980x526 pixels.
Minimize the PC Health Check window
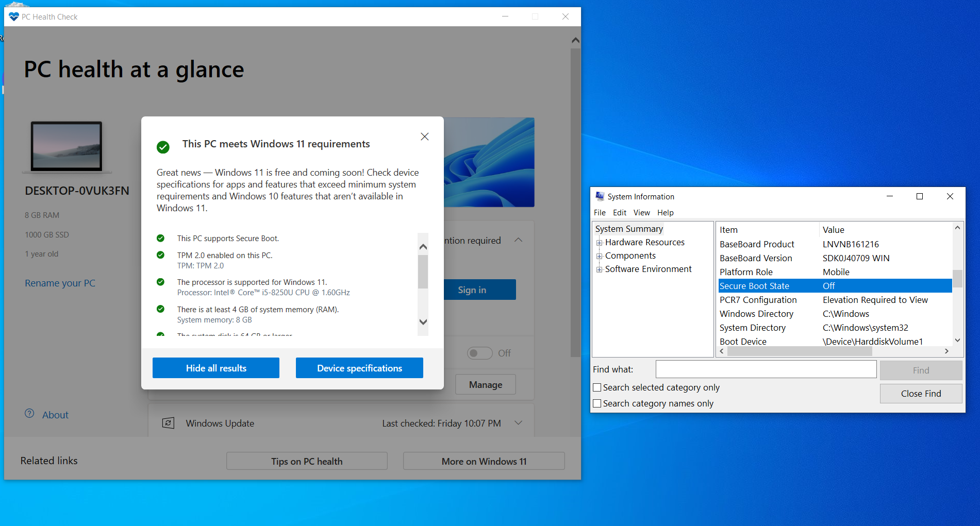[x=505, y=16]
